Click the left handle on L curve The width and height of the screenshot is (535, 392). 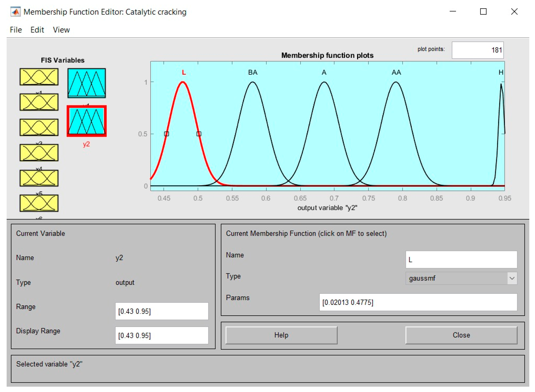pyautogui.click(x=166, y=134)
